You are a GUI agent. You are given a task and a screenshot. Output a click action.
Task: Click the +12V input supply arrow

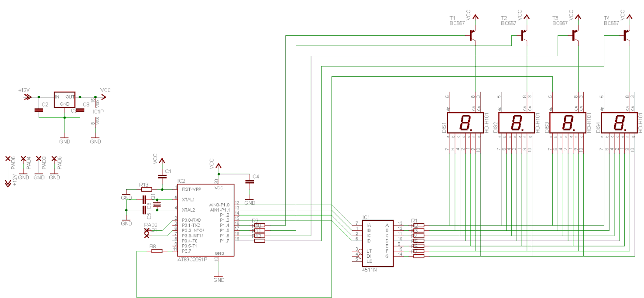tap(27, 97)
